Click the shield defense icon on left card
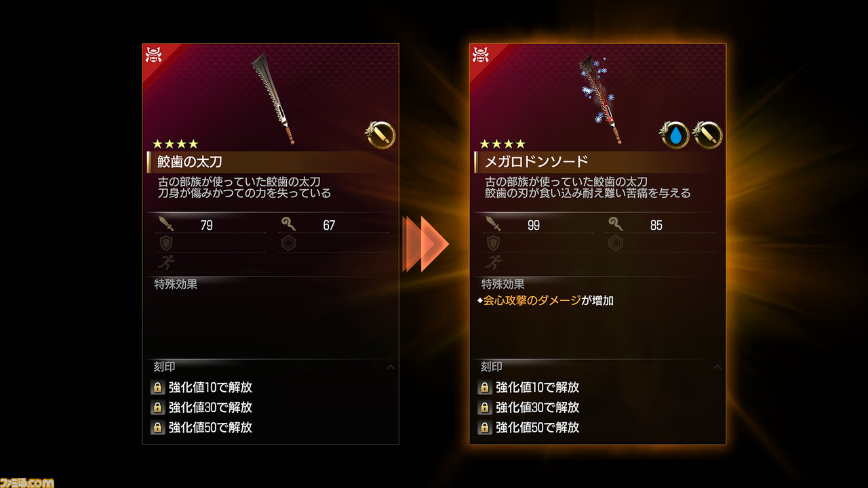Screen dimensions: 868x488 point(165,243)
